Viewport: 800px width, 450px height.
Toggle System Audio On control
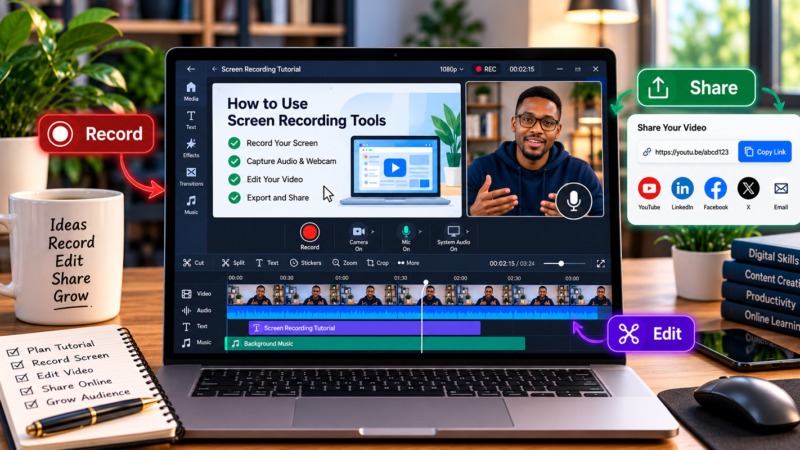tap(453, 238)
